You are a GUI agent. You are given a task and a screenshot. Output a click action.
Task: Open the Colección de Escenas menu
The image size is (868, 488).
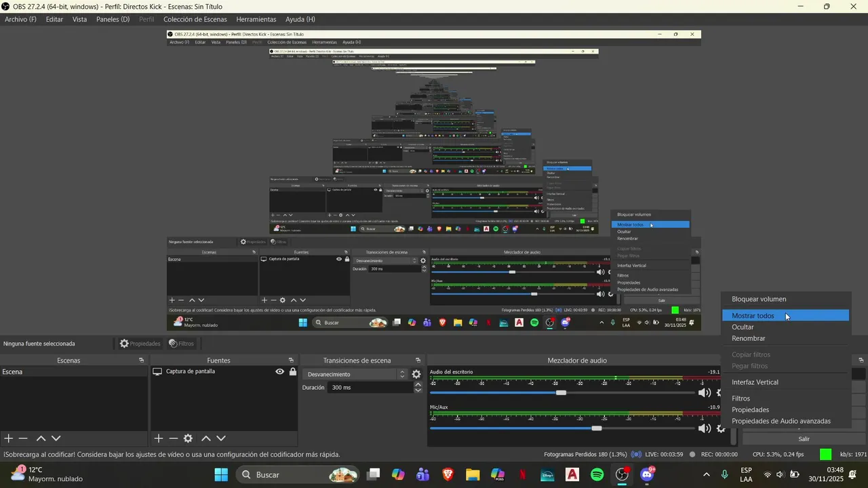point(195,19)
